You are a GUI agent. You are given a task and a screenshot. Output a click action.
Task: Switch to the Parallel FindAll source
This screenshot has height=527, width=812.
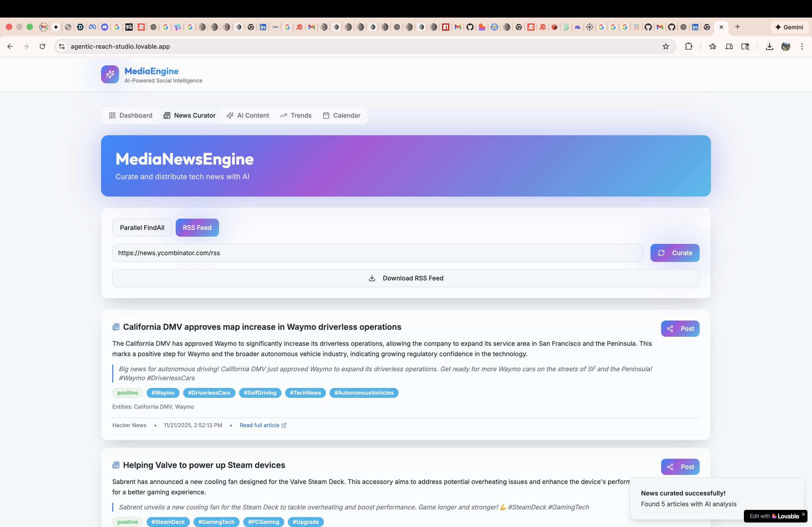pos(142,228)
